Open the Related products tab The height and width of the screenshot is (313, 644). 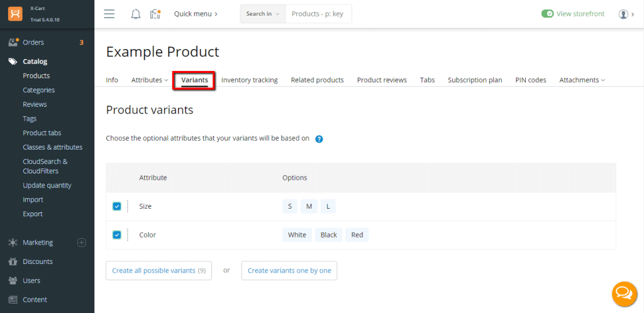[318, 80]
